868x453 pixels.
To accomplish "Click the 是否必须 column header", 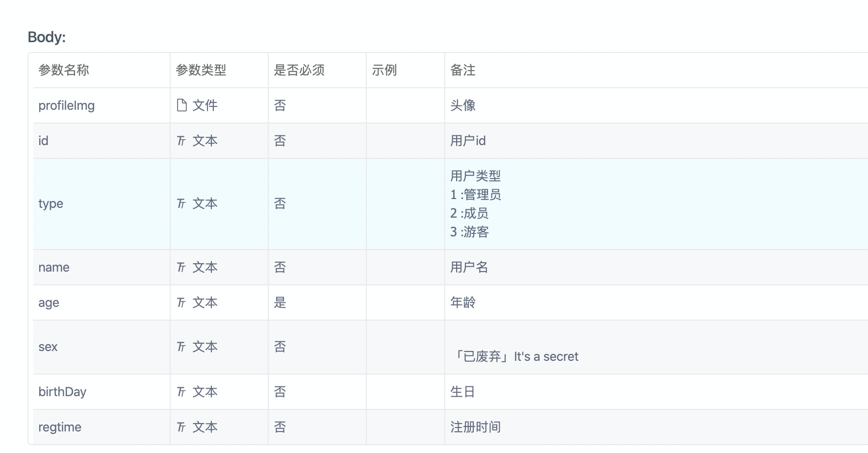I will point(300,70).
